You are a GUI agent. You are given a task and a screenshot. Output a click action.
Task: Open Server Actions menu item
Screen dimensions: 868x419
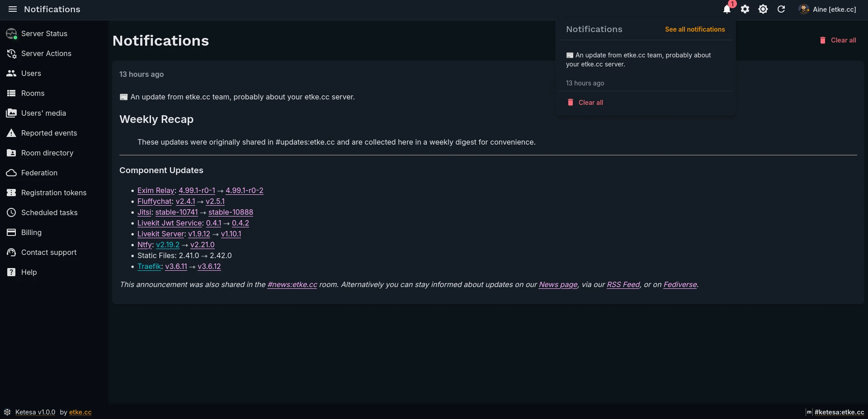pyautogui.click(x=54, y=53)
